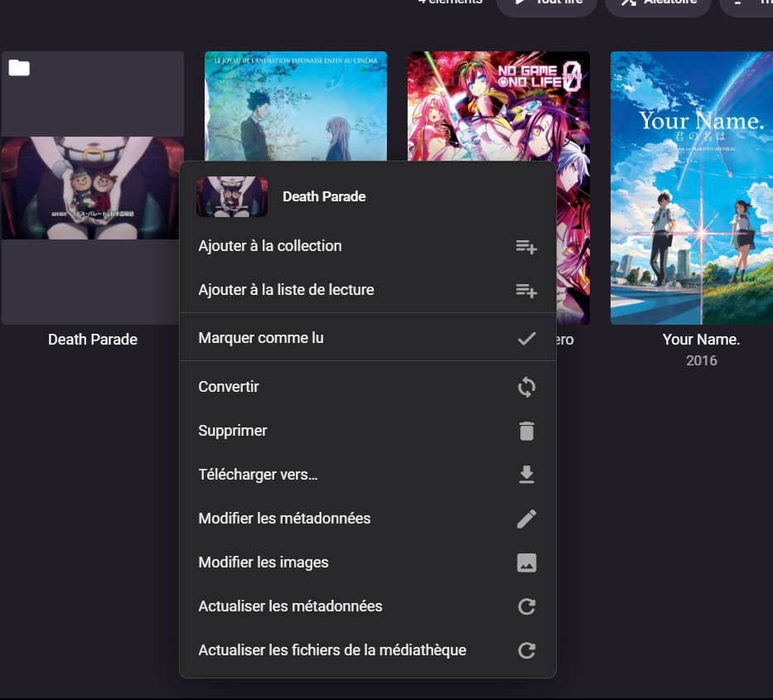Click the checkmark icon for Marquer comme lu
Viewport: 773px width, 700px height.
pos(526,338)
